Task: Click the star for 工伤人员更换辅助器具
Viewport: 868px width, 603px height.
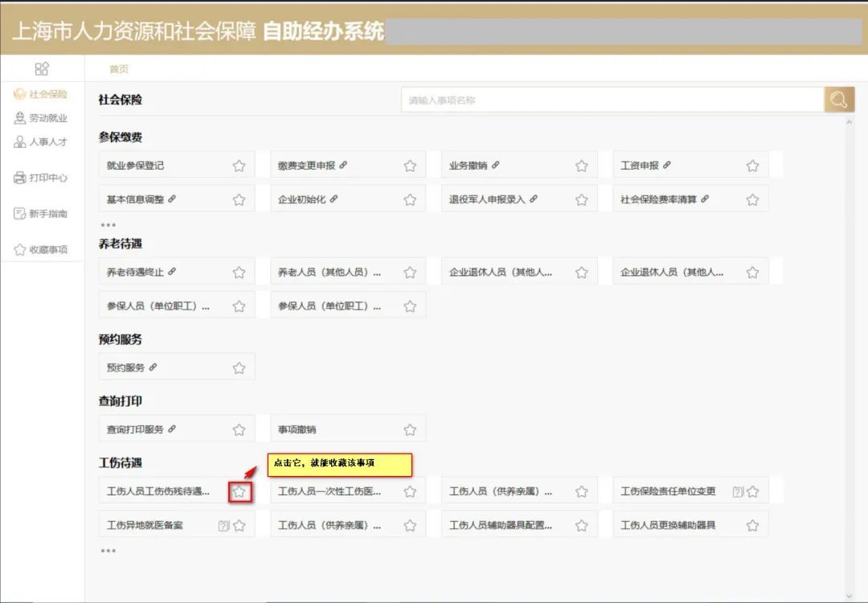Action: [752, 526]
